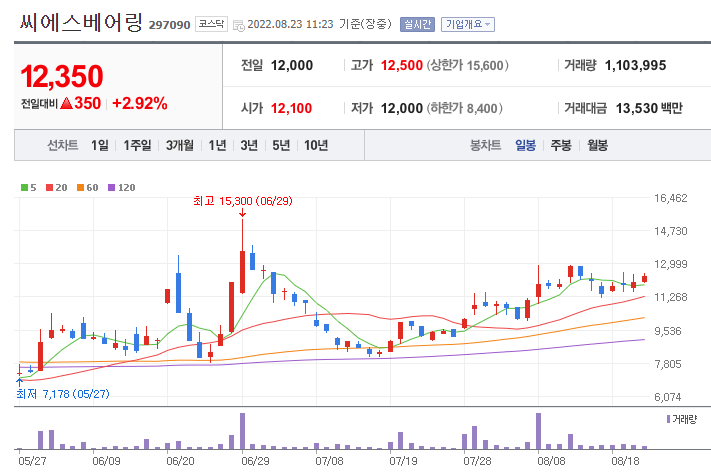Click the 상한가 15,600 text
Viewport: 711px width, 473px height.
(x=468, y=65)
